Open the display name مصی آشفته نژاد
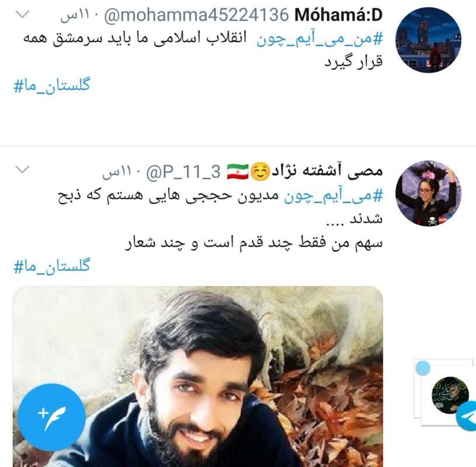 (x=327, y=171)
